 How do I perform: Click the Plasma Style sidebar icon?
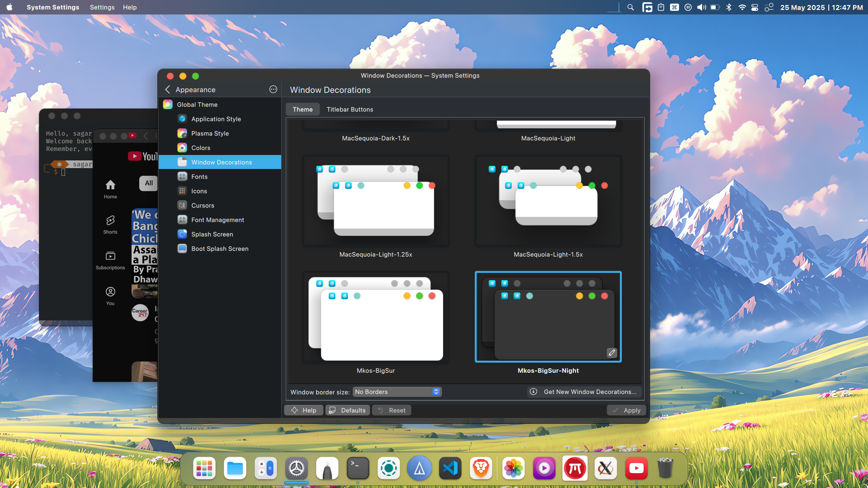click(182, 133)
